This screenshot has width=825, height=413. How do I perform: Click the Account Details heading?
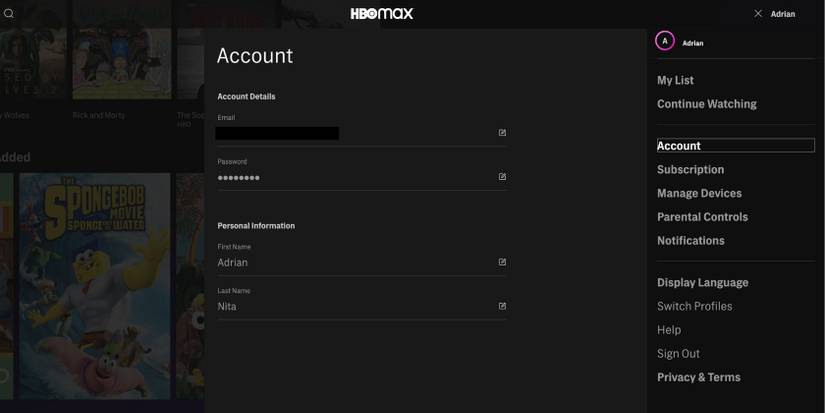(x=246, y=96)
